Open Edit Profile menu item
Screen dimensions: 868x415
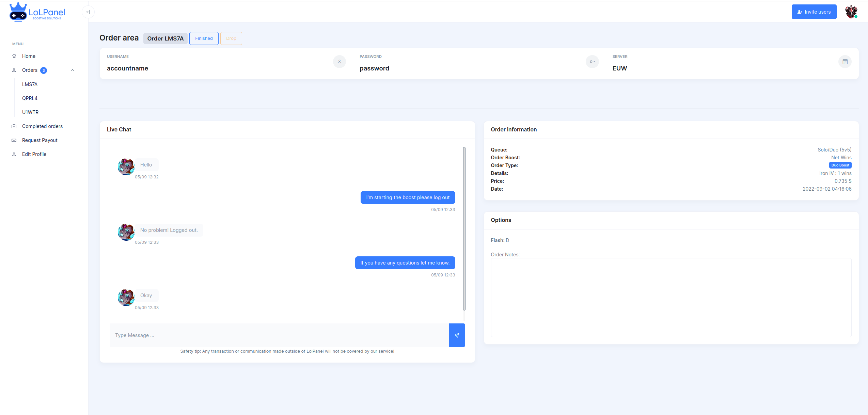(x=34, y=154)
